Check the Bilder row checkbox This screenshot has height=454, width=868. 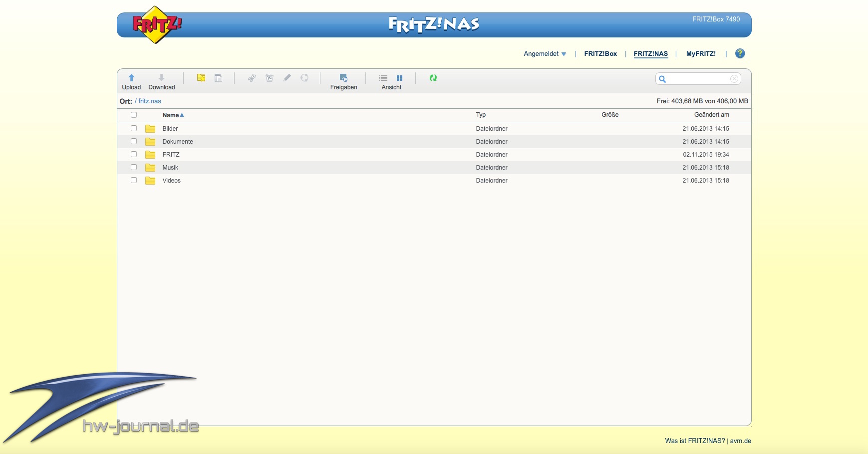click(134, 128)
